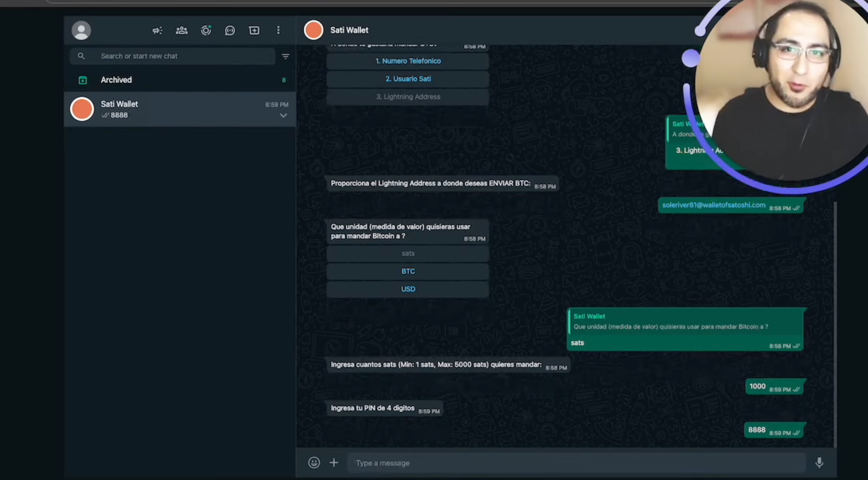
Task: Open the emoji picker
Action: (314, 463)
